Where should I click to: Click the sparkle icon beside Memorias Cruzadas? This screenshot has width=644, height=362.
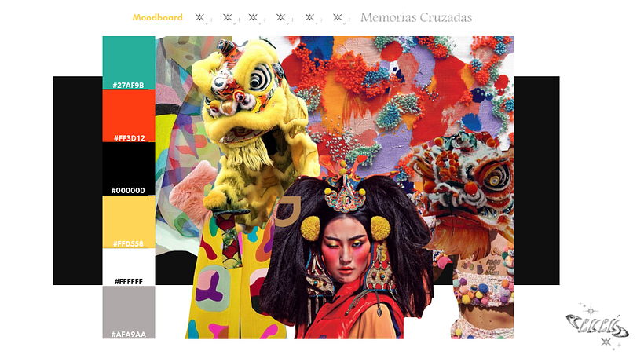coord(340,17)
